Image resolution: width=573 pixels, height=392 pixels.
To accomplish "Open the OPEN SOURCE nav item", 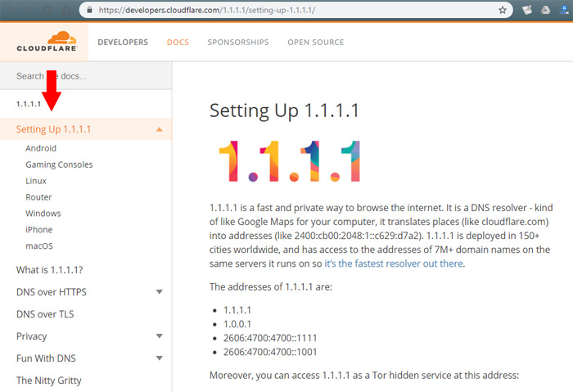I will point(316,43).
